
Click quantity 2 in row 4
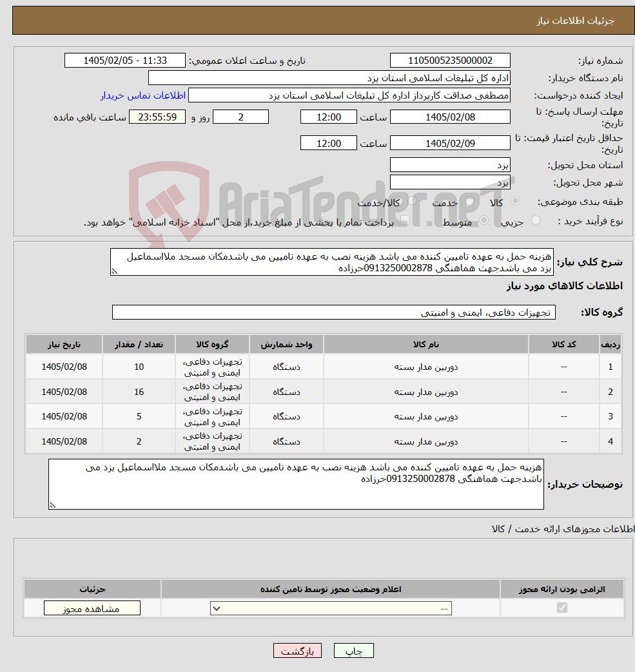[139, 441]
